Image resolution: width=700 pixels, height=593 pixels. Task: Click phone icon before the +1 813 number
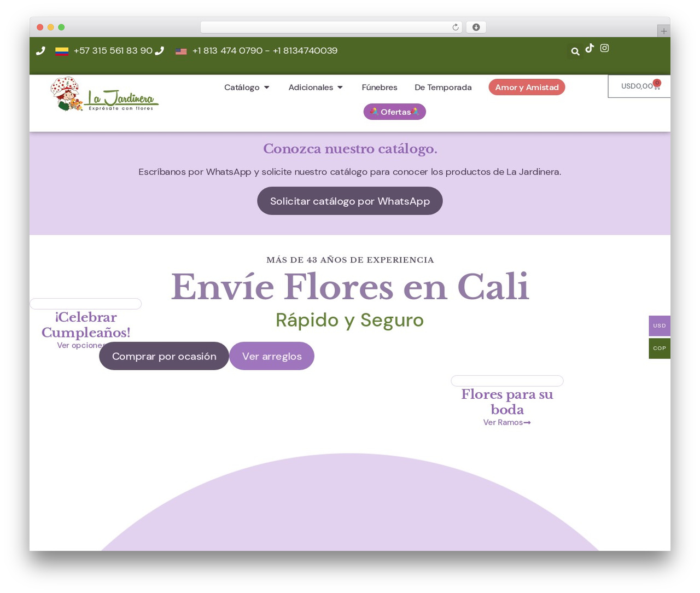(159, 51)
